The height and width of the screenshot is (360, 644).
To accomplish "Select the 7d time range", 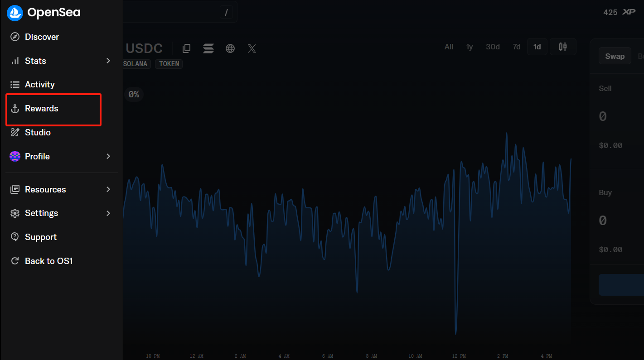I will coord(517,47).
